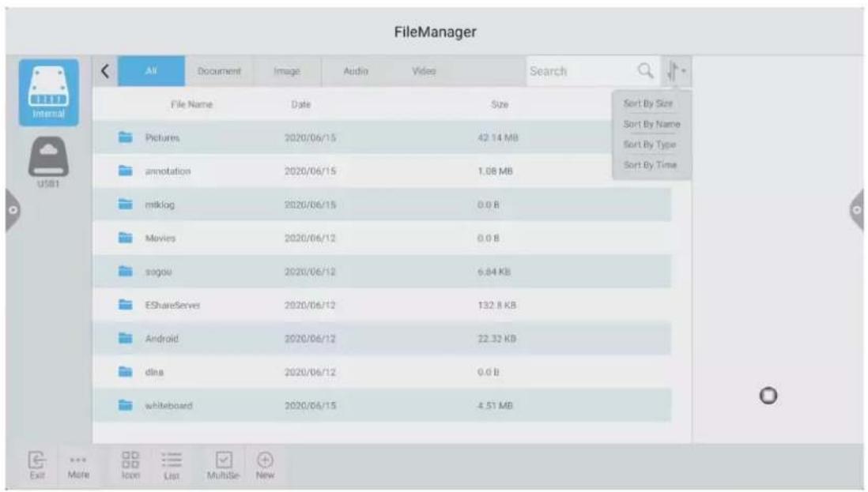Click the 132.8 KB size value
This screenshot has width=868, height=492.
click(496, 305)
